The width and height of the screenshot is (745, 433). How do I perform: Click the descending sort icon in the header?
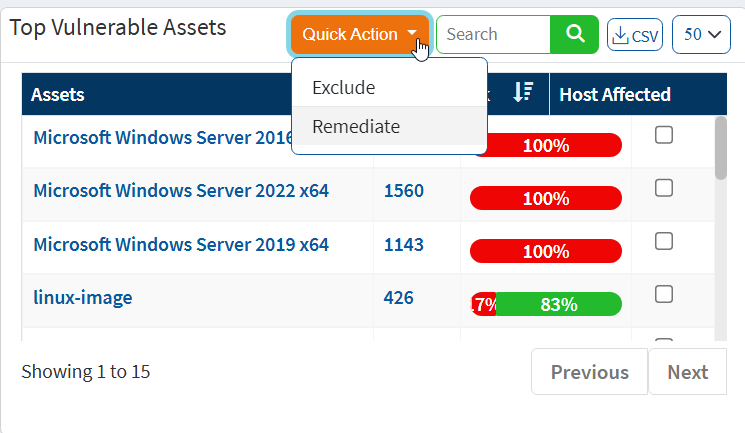[x=522, y=93]
